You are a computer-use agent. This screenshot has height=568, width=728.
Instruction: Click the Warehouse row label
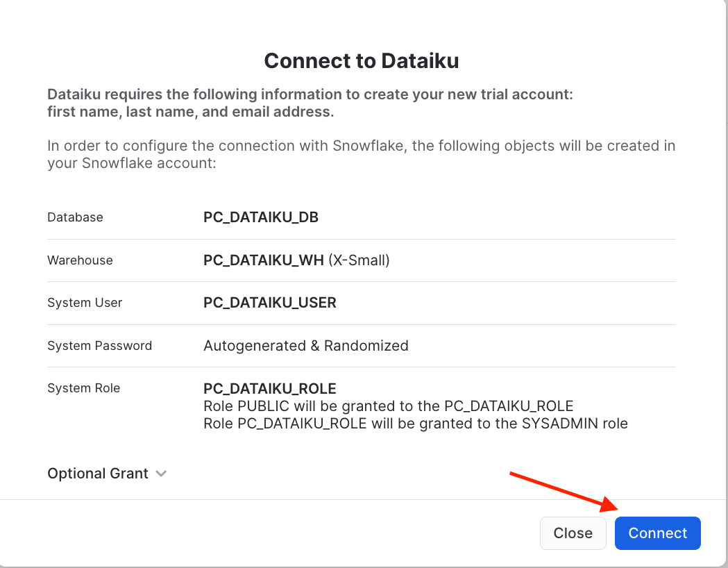[80, 260]
